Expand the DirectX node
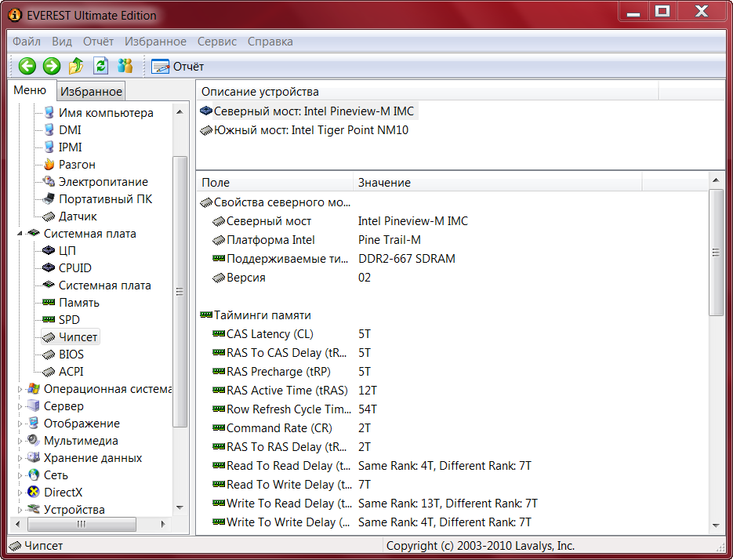This screenshot has height=560, width=733. [x=20, y=493]
